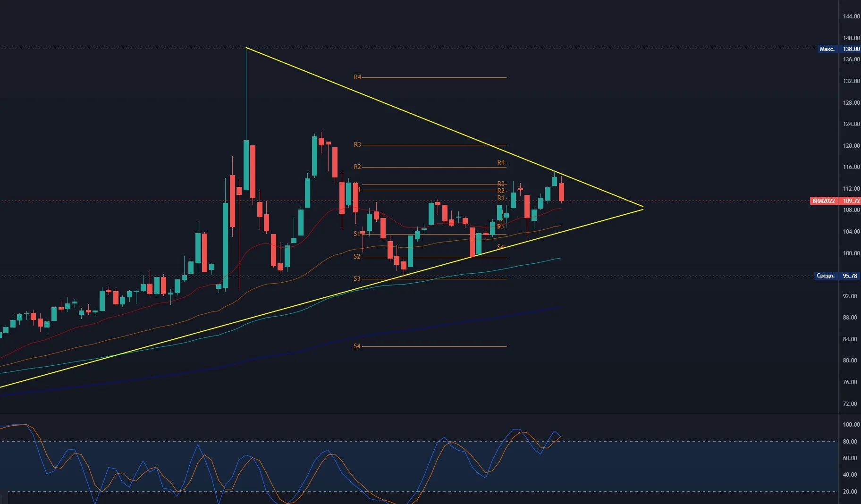Click the 104.00 price axis label
The height and width of the screenshot is (504, 861).
[x=851, y=232]
